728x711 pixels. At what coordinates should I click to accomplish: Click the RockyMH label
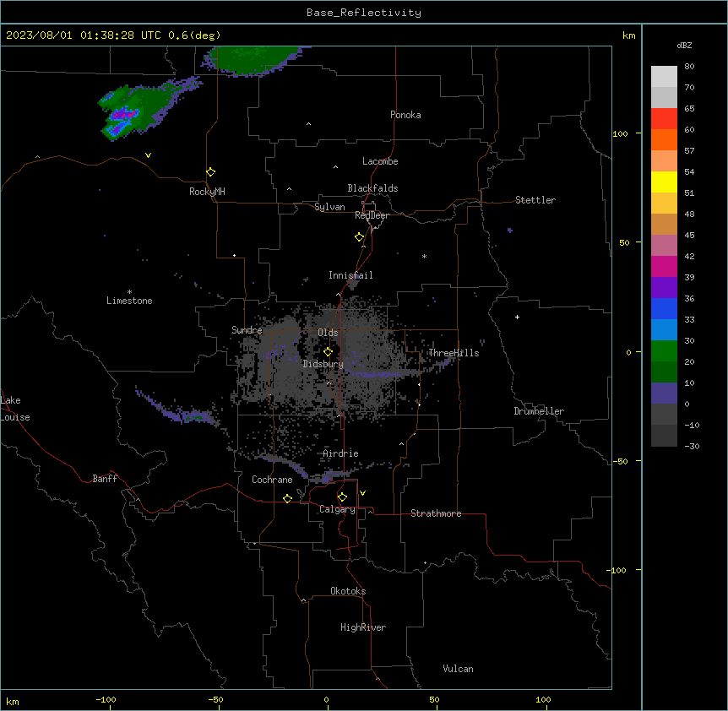point(207,192)
